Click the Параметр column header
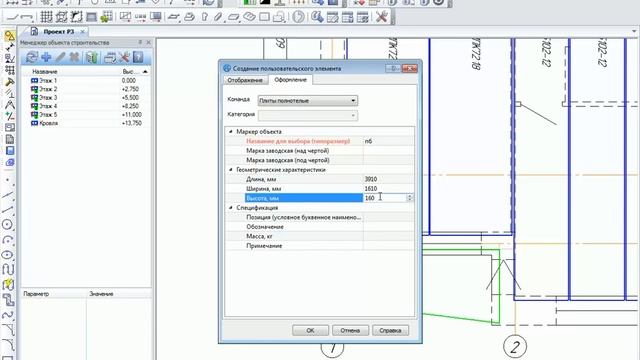Image resolution: width=640 pixels, height=360 pixels. tap(36, 293)
